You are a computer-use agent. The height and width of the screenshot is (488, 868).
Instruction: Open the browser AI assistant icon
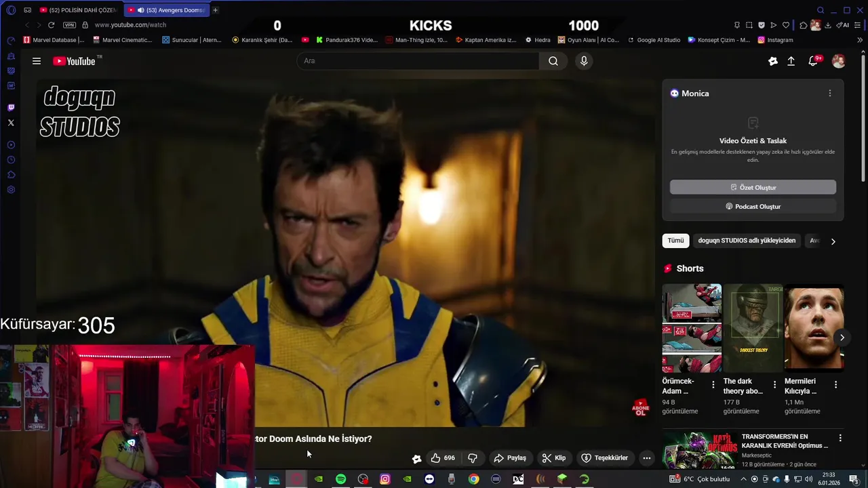[x=843, y=25]
